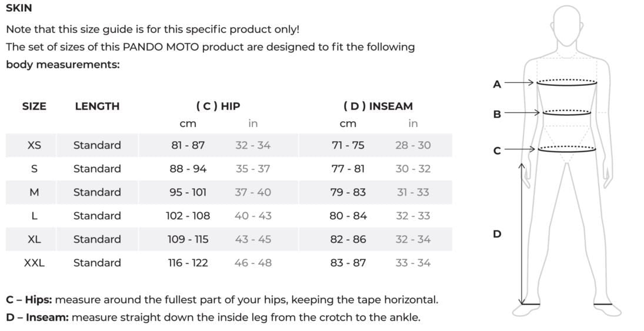Click the L inseam value 80 - 84
This screenshot has width=644, height=331.
348,216
